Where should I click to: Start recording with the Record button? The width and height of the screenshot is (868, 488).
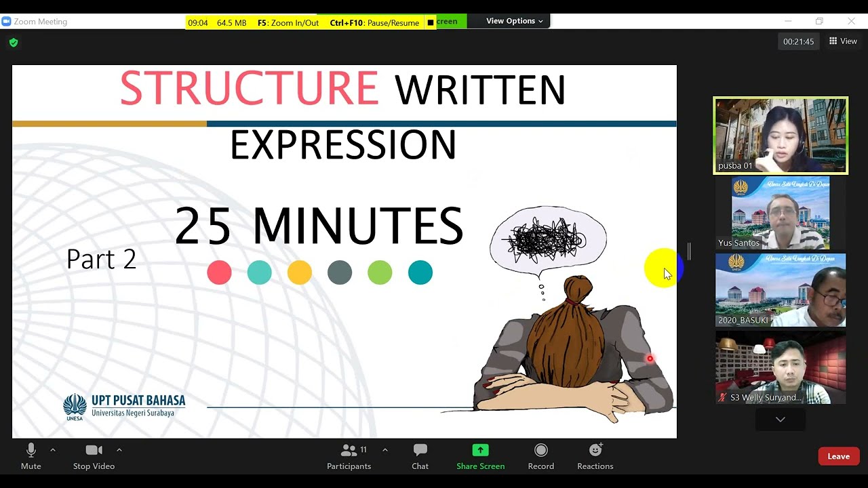[x=540, y=456]
